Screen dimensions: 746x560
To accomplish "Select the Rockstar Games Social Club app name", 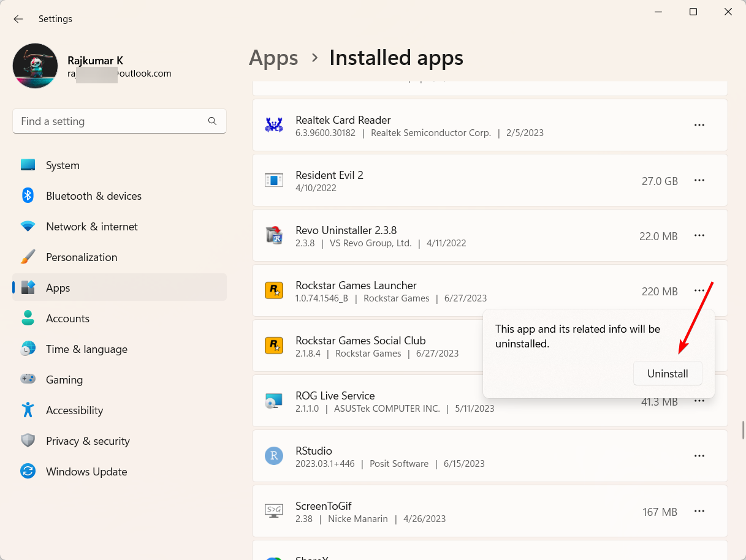I will [x=360, y=341].
